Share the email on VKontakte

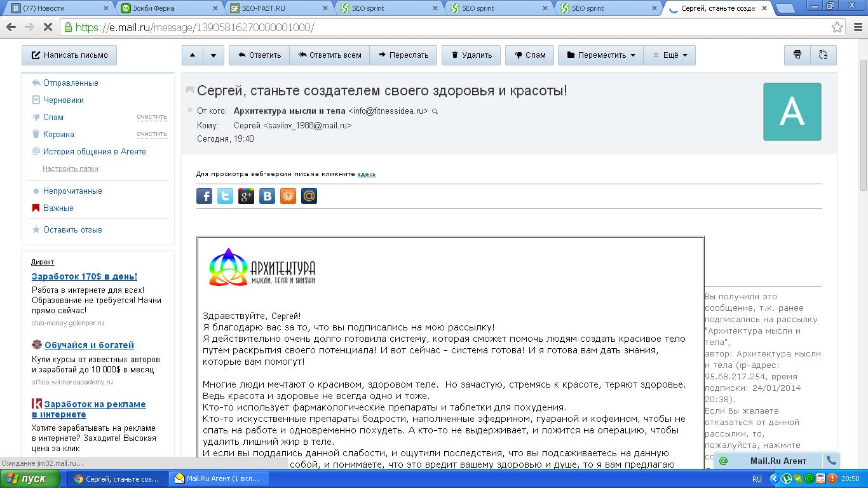point(268,196)
